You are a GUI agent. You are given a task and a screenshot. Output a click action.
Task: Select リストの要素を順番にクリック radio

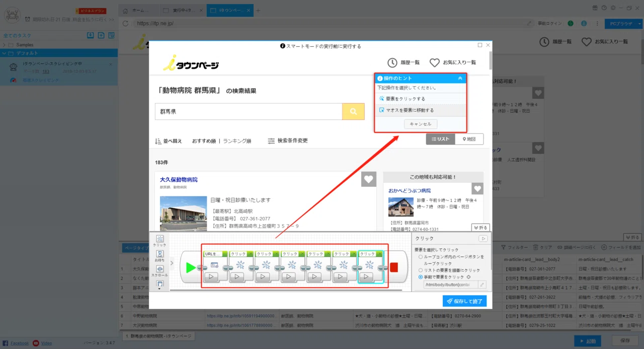click(421, 270)
